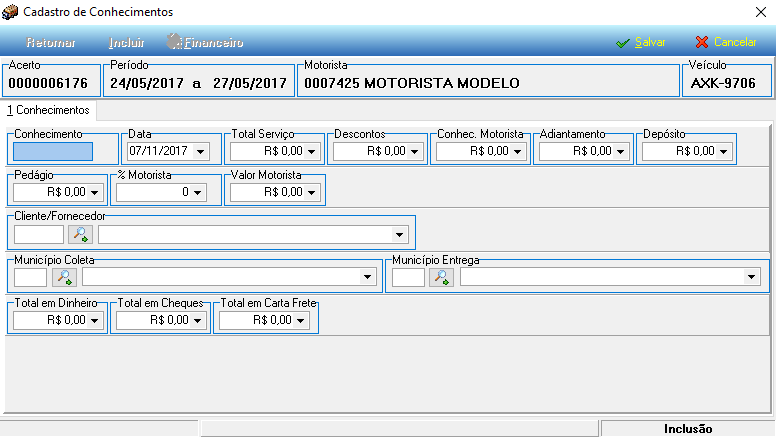Click driver name 0007425 MOTORISTA MODELO
This screenshot has height=437, width=776.
point(412,83)
